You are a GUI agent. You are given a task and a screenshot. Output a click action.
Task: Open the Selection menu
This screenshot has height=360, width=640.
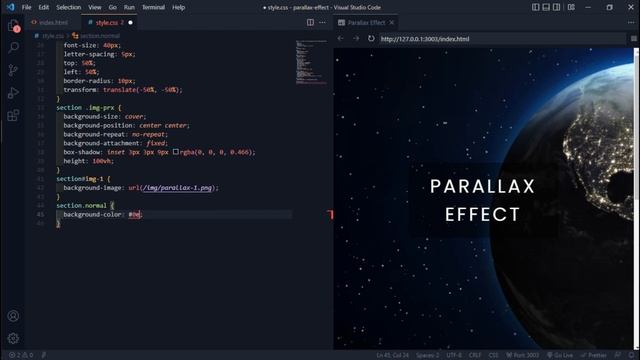click(x=69, y=7)
